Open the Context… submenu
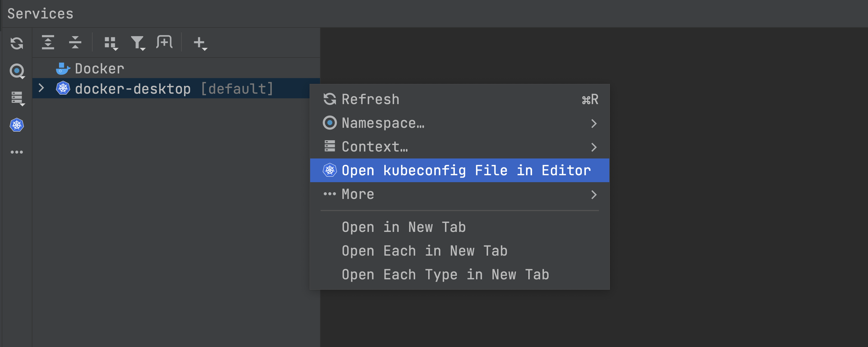The image size is (868, 347). click(375, 147)
